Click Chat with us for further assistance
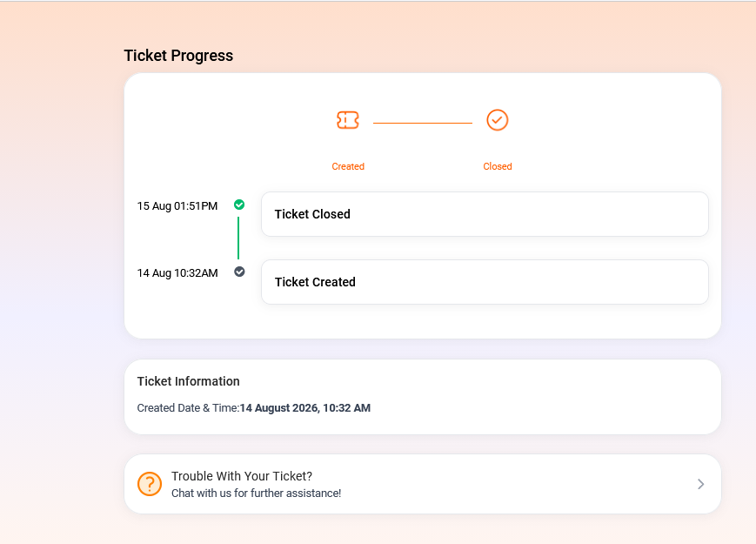The height and width of the screenshot is (544, 756). (256, 494)
